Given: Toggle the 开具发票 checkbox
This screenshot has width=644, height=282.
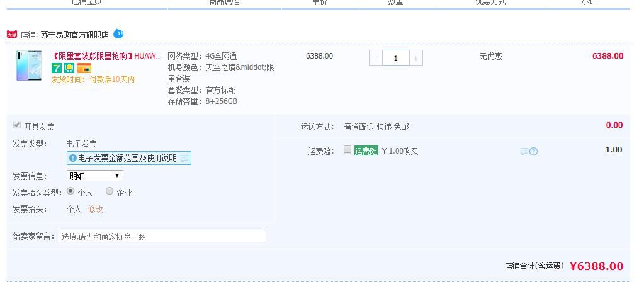Looking at the screenshot, I should 17,125.
